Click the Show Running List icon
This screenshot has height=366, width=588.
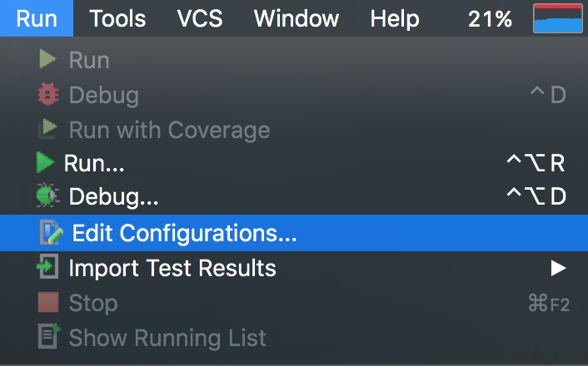tap(47, 337)
